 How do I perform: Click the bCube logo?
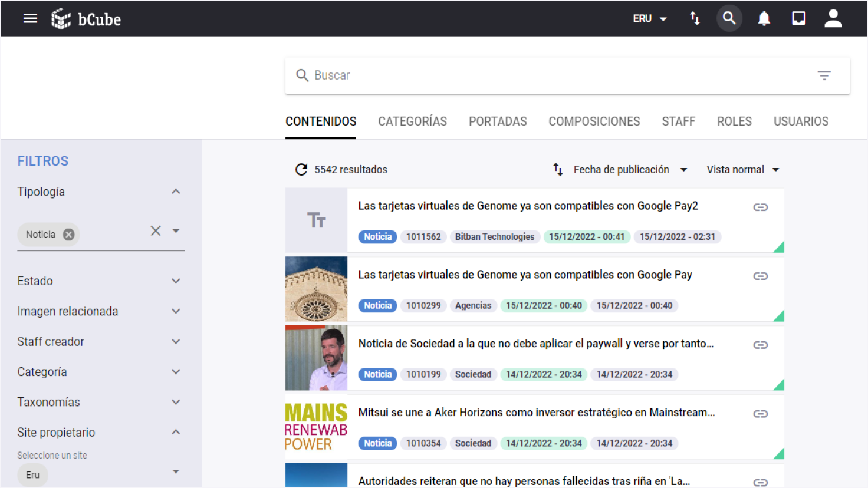click(86, 19)
